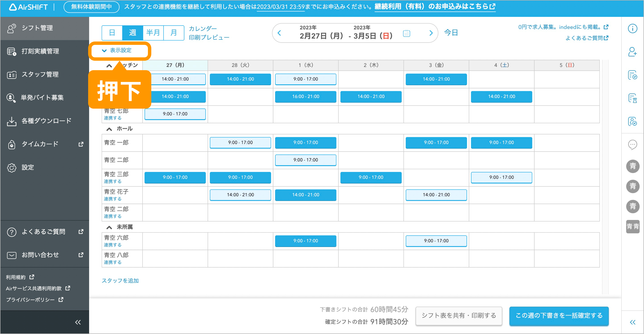644x334 pixels.
Task: Select 16:00 - 21:00 shift on Wednesday
Action: (x=305, y=97)
